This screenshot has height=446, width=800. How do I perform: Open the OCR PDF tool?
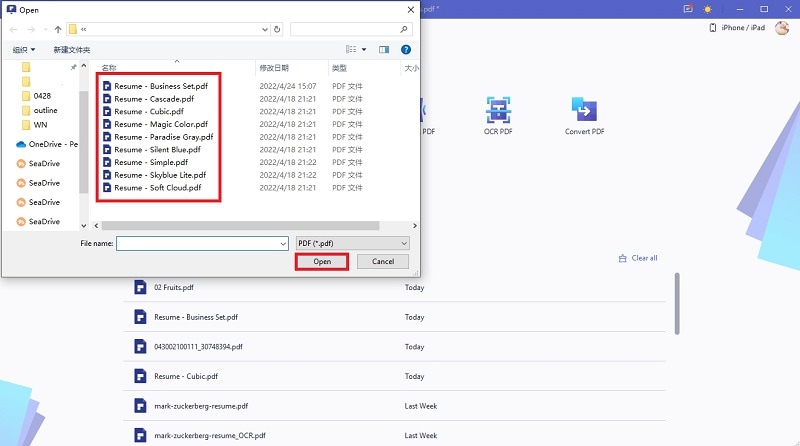coord(498,116)
